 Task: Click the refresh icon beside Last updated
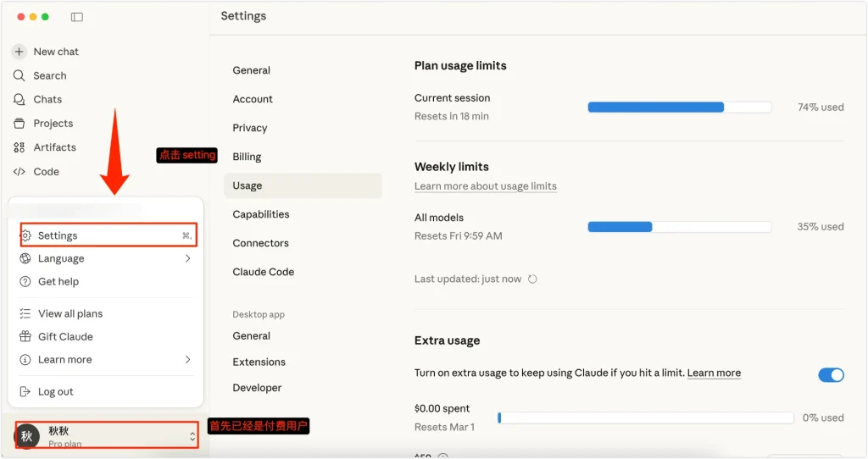click(x=532, y=279)
